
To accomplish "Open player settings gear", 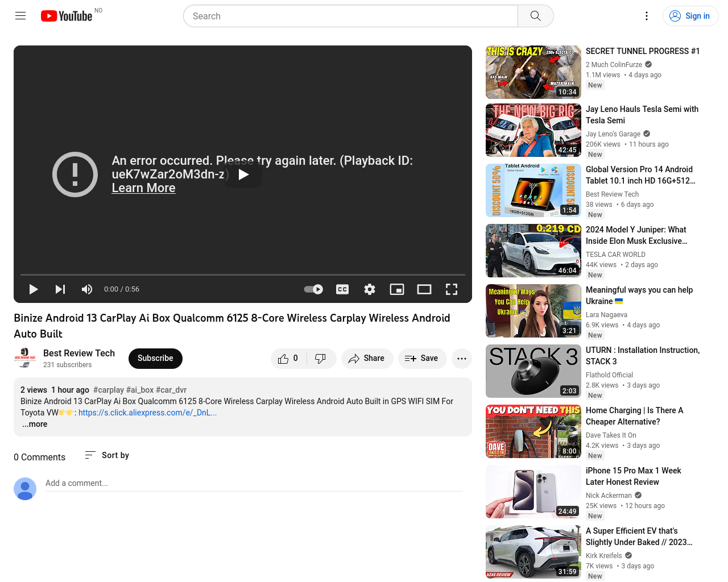I will tap(370, 289).
